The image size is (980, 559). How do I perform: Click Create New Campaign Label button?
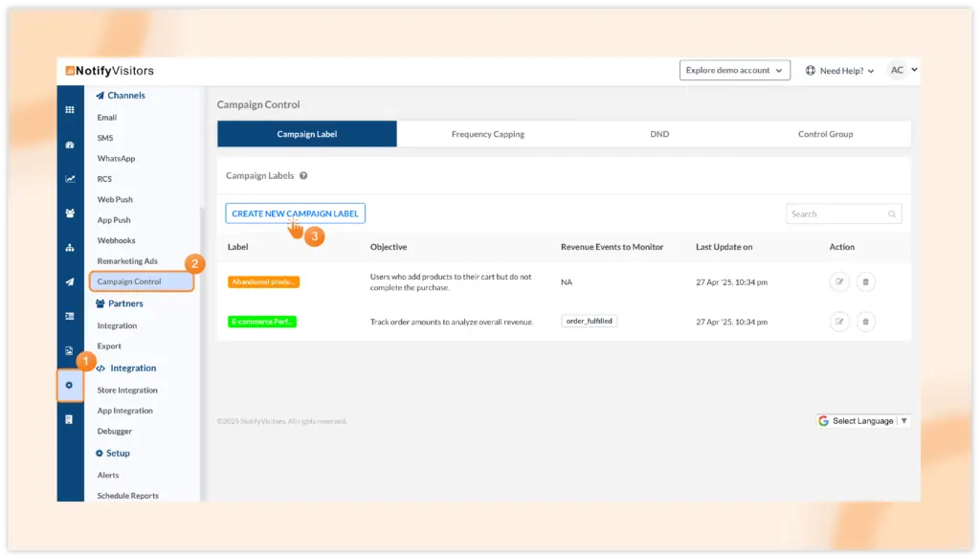tap(295, 213)
